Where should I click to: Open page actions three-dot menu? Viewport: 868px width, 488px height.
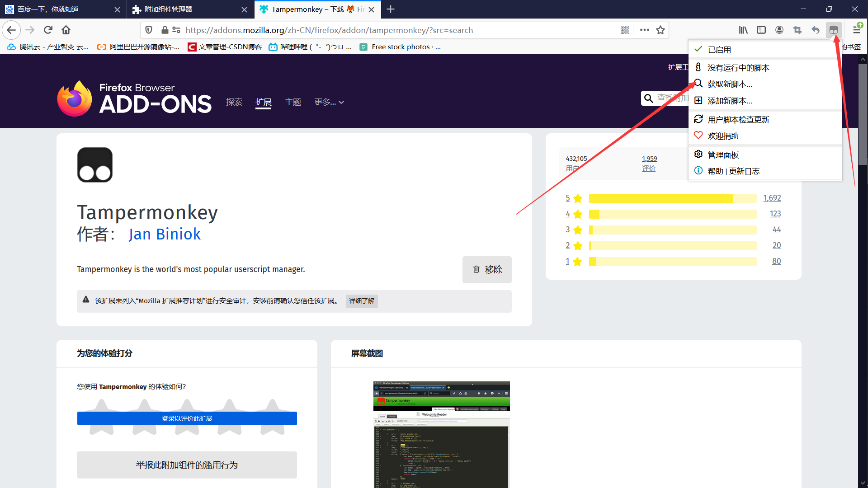pos(645,30)
